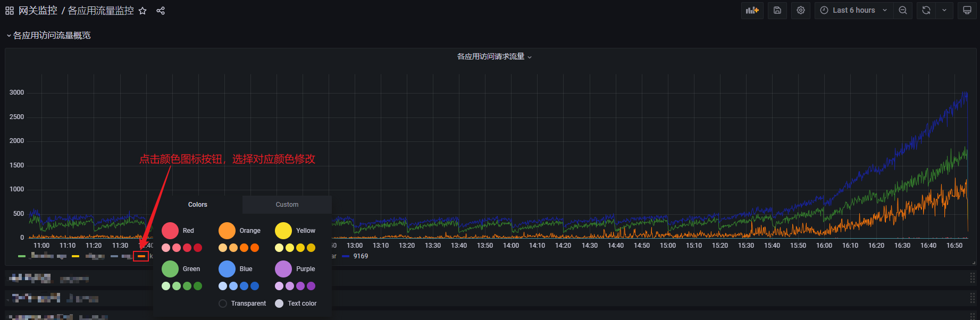The image size is (980, 320).
Task: Pick the large Yellow color
Action: click(x=283, y=231)
